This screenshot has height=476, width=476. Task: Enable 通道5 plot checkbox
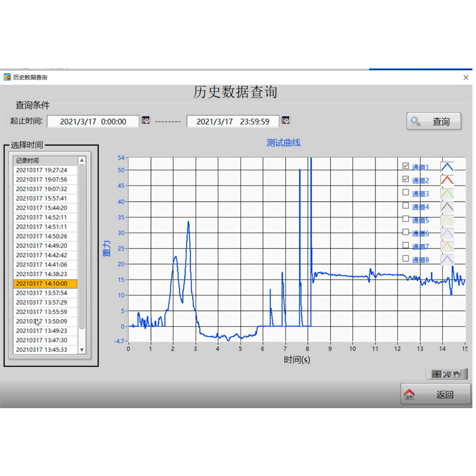(x=405, y=218)
